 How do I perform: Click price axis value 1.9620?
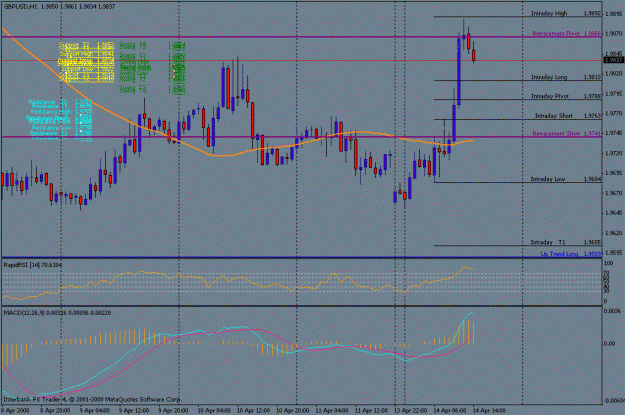[614, 233]
